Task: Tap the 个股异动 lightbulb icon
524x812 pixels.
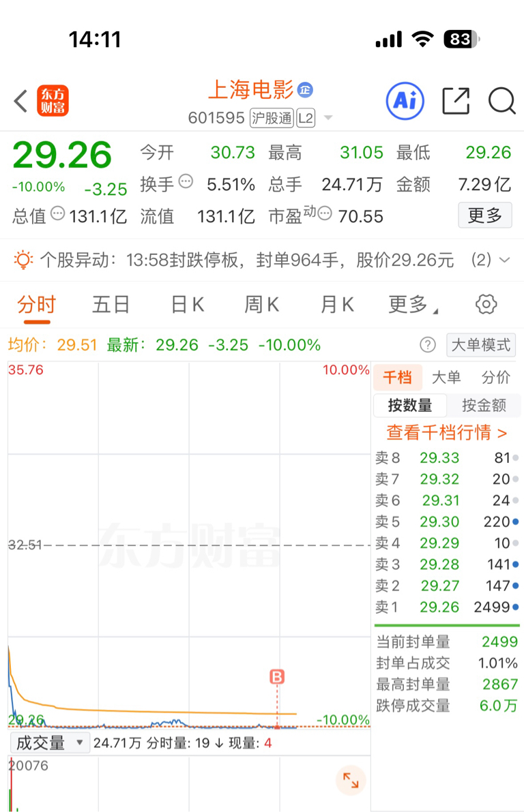Action: pyautogui.click(x=23, y=259)
